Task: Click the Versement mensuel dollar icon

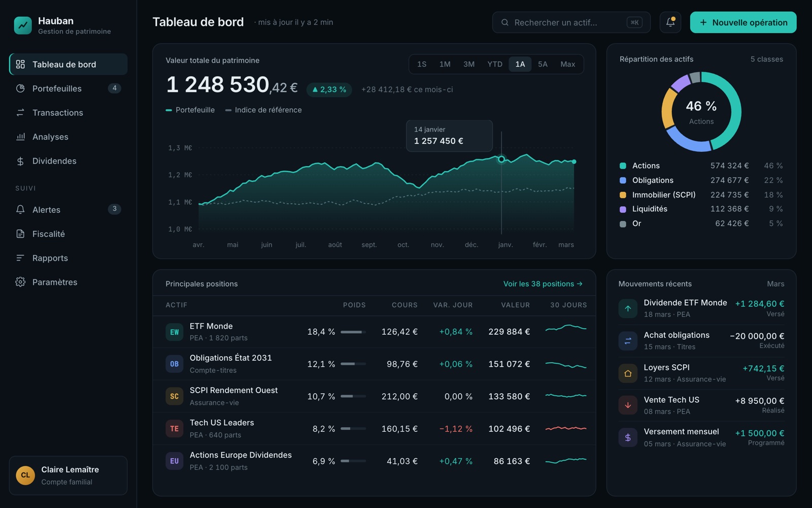Action: (628, 437)
